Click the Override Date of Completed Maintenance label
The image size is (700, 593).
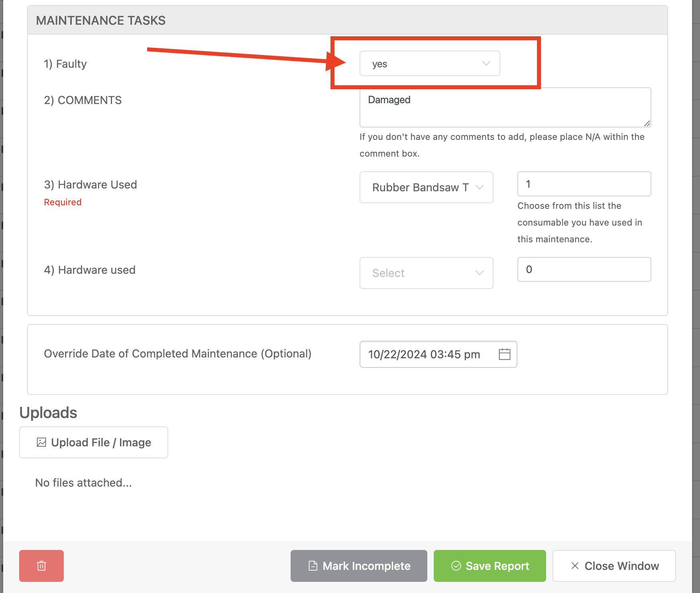click(177, 354)
